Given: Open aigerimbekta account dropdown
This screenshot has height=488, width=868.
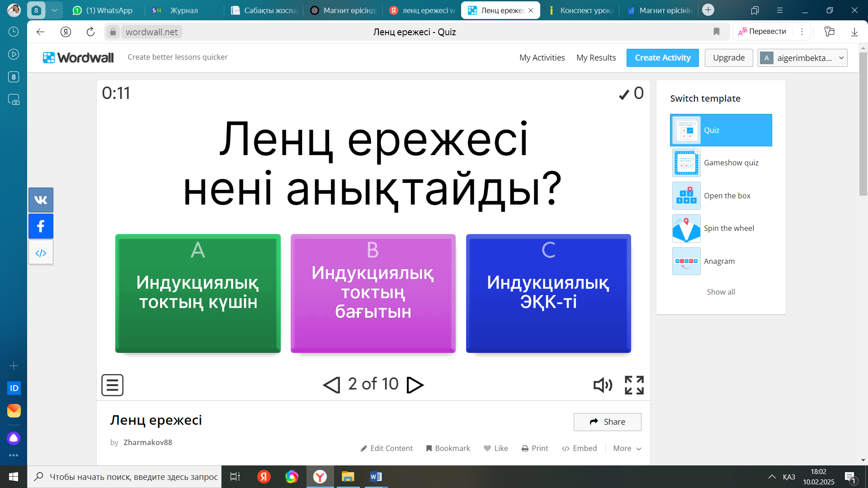Looking at the screenshot, I should [802, 58].
